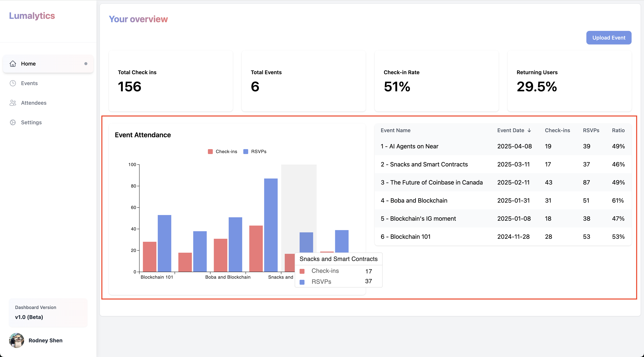Select the Boba and Blockchain table row
Screen dimensions: 644x357
(x=419, y=201)
